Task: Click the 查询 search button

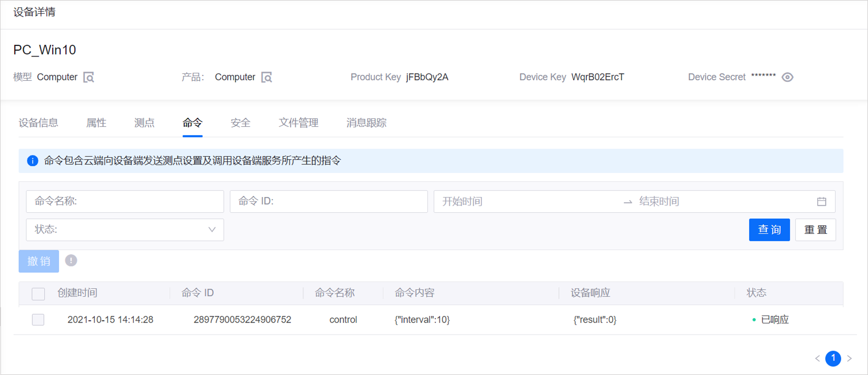Action: (x=769, y=230)
